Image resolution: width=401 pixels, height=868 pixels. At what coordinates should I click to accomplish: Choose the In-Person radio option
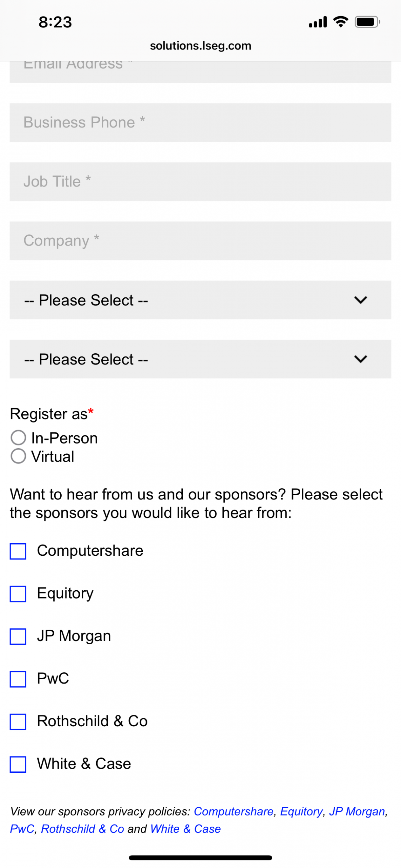click(18, 438)
